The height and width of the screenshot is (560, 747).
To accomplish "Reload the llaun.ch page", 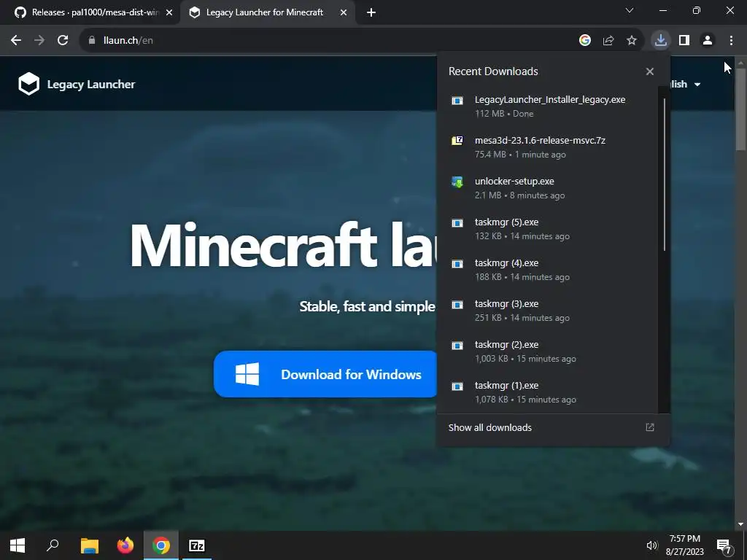I will coord(63,41).
